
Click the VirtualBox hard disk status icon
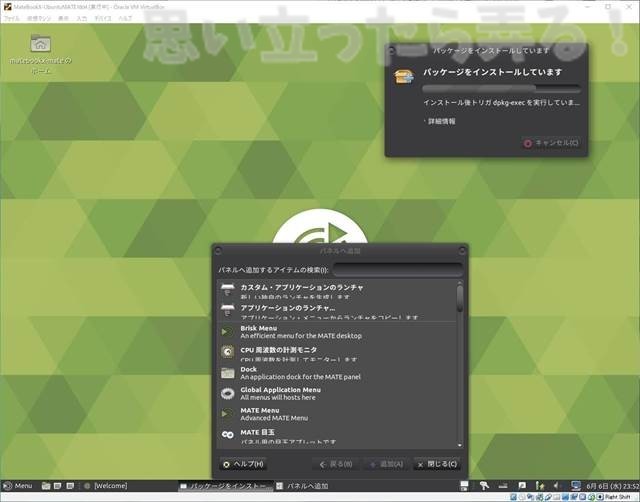[513, 497]
